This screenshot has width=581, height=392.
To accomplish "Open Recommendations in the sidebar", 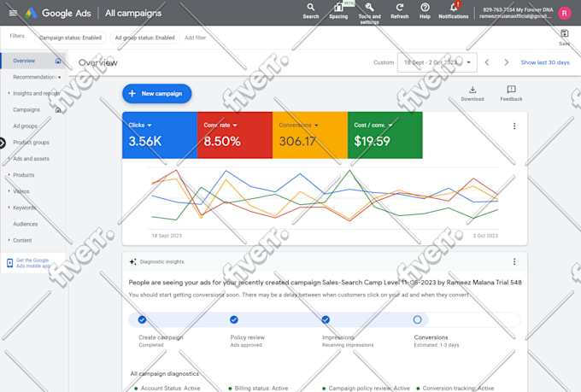I will 34,77.
